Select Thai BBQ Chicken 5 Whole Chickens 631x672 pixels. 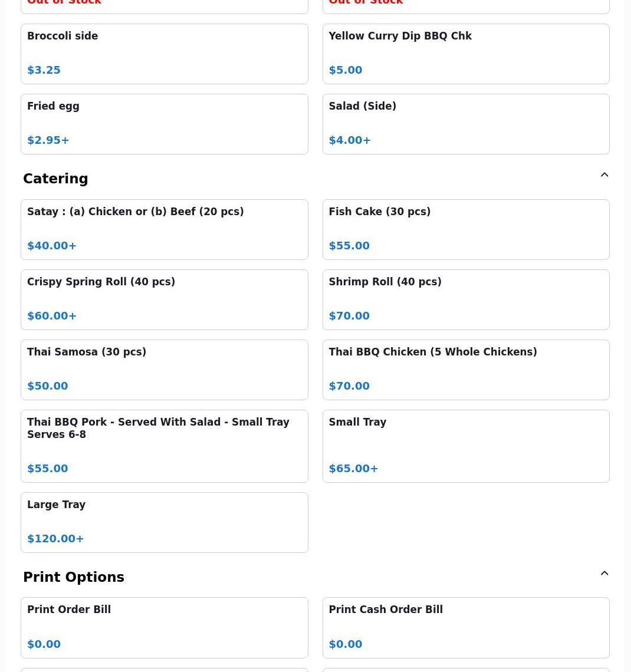coord(466,370)
